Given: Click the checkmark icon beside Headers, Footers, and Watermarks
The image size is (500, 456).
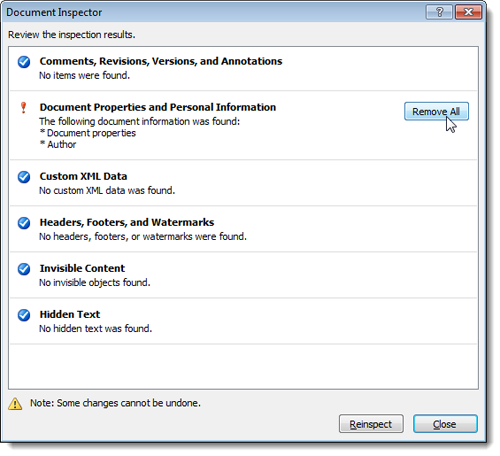Looking at the screenshot, I should click(x=24, y=223).
